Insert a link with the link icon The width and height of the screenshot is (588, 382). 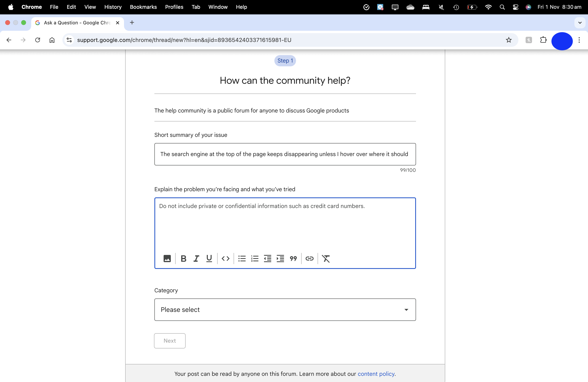[x=309, y=258]
